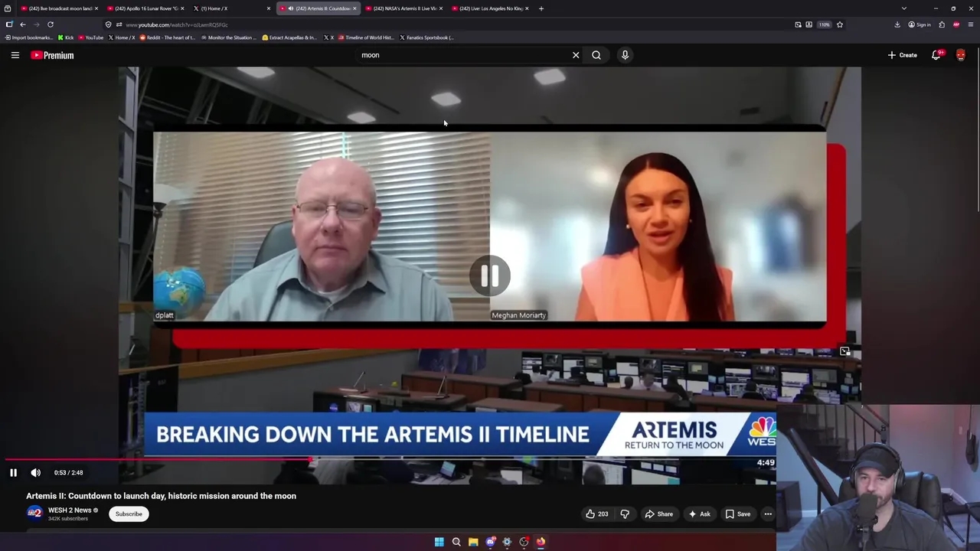Reload the page with the refresh icon

point(51,24)
